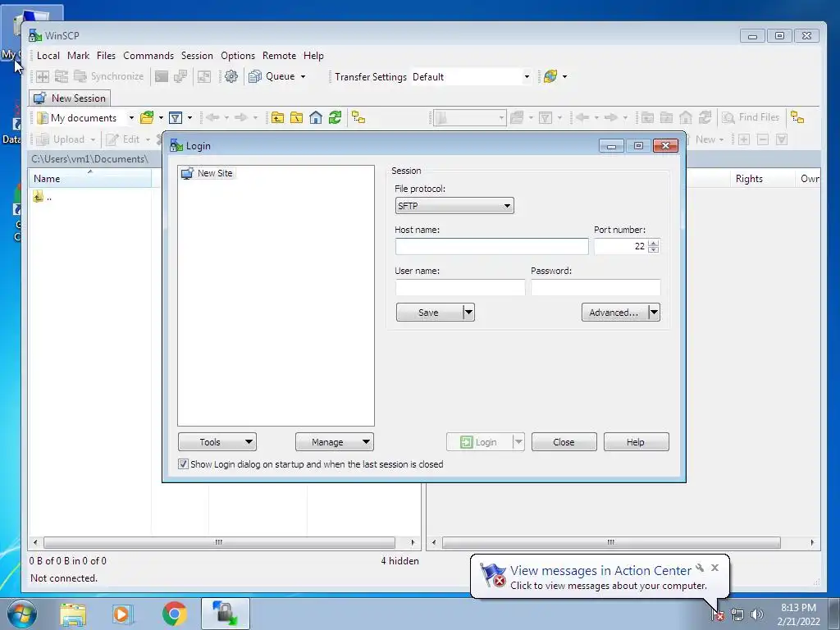Dismiss Action Center balloon with X

[x=714, y=568]
